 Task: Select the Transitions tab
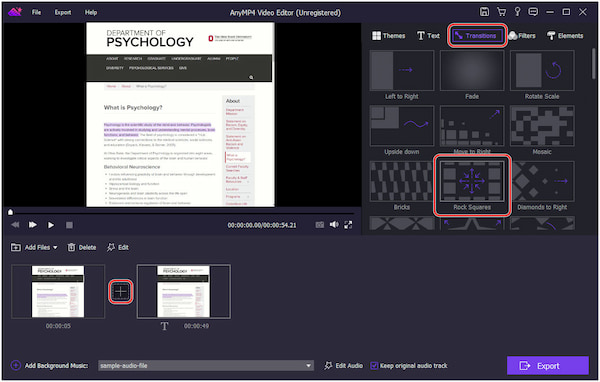tap(477, 36)
